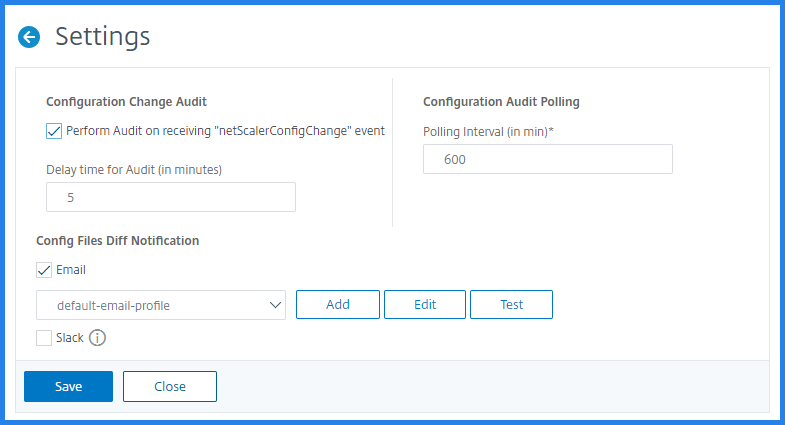
Task: Click the Add email profile button
Action: point(338,304)
